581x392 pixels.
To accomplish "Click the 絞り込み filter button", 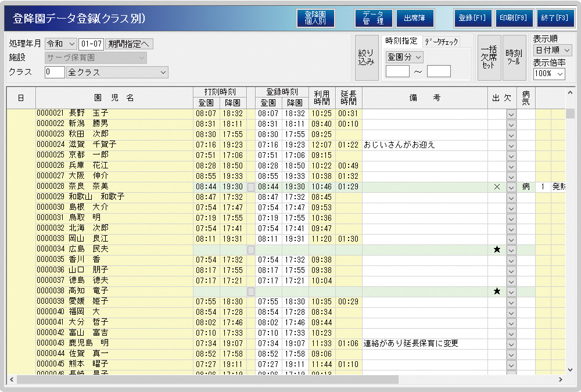I will (366, 57).
